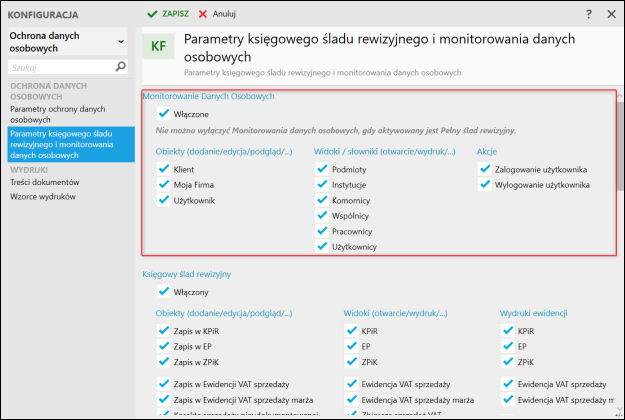Click the green Zapisz checkmark icon
Viewport: 625px width, 420px height.
152,14
